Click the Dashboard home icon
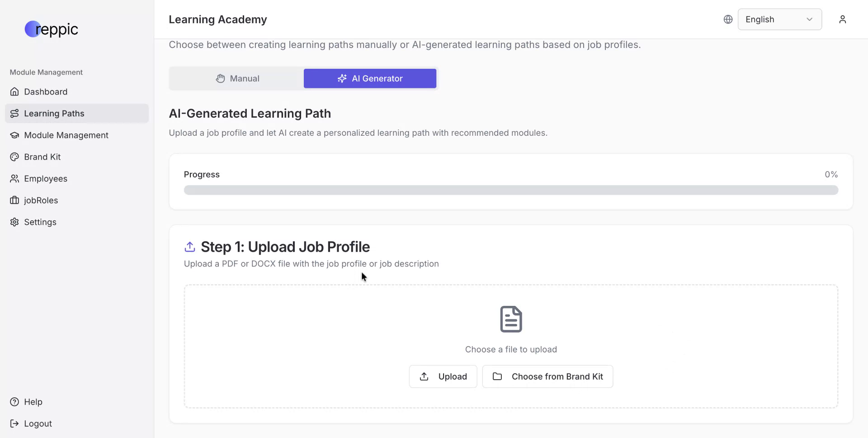 coord(14,92)
